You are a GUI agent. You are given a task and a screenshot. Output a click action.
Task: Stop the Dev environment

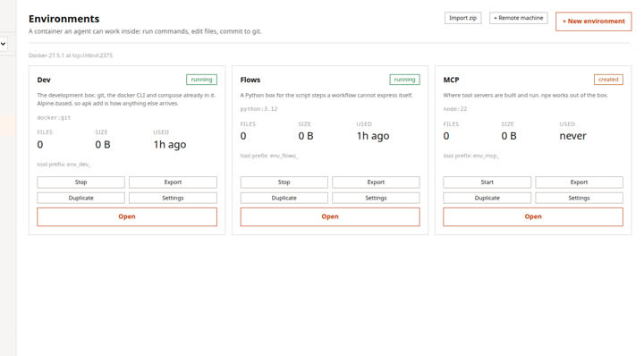point(80,182)
